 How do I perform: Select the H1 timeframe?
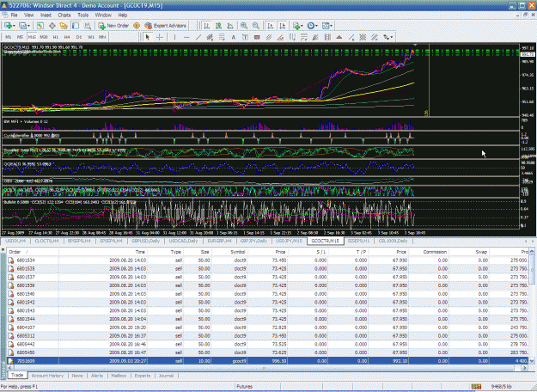click(x=56, y=37)
